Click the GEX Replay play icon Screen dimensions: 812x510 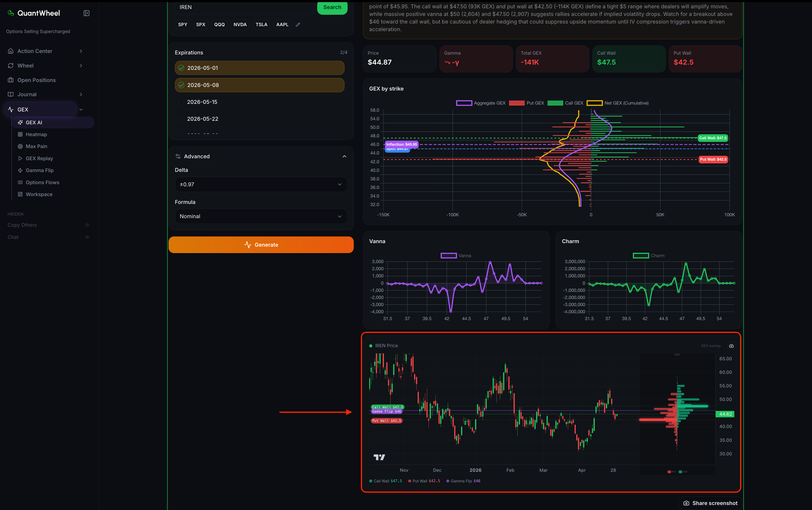pos(20,158)
